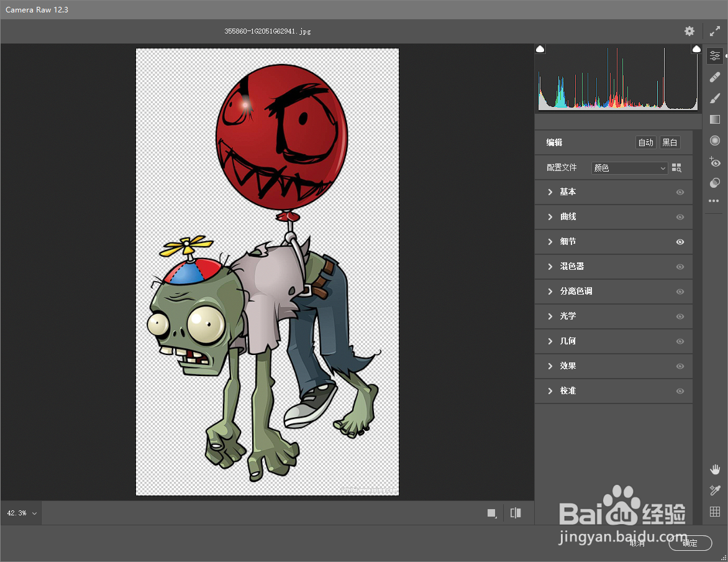Expand the 几何 panel chevron
Image resolution: width=728 pixels, height=562 pixels.
(x=550, y=341)
